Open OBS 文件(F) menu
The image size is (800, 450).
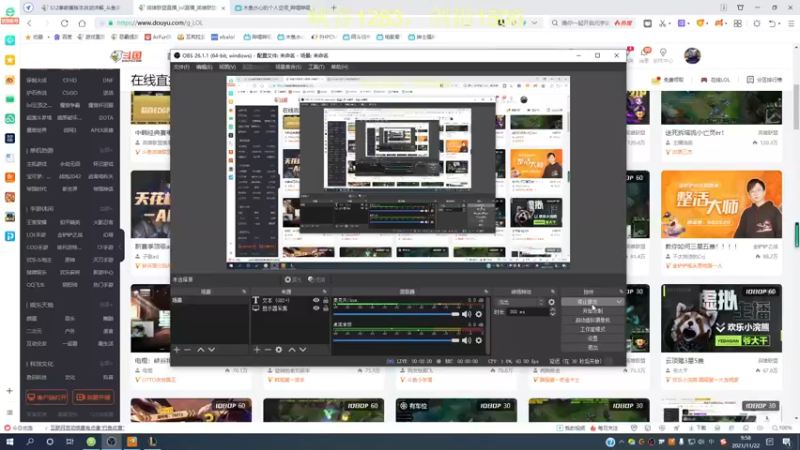pos(181,67)
